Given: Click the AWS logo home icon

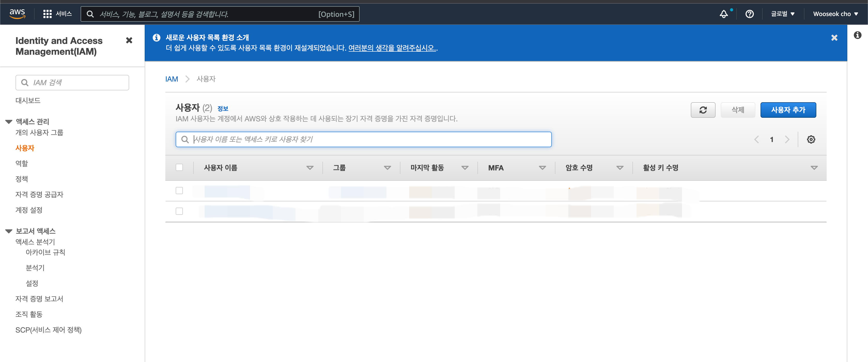Looking at the screenshot, I should point(17,14).
